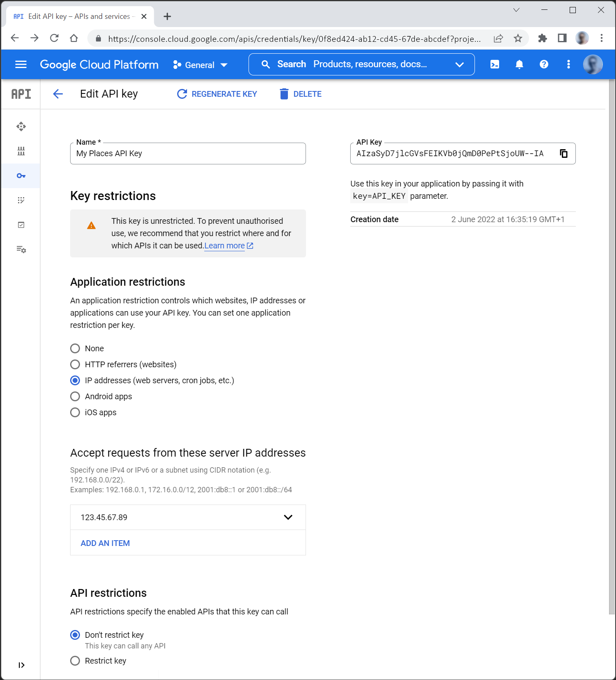Open the help question mark menu
The height and width of the screenshot is (680, 616).
pyautogui.click(x=544, y=64)
